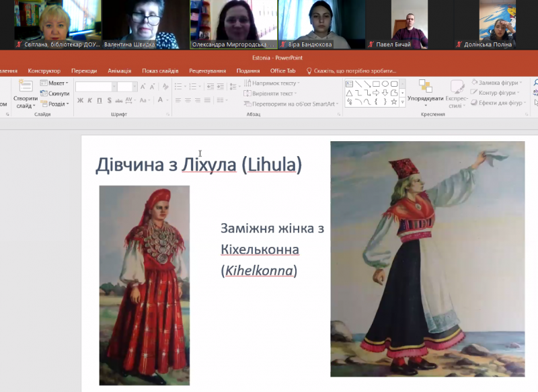Open Експрес-стилі (Quick Styles)
538x392 pixels.
[457, 93]
